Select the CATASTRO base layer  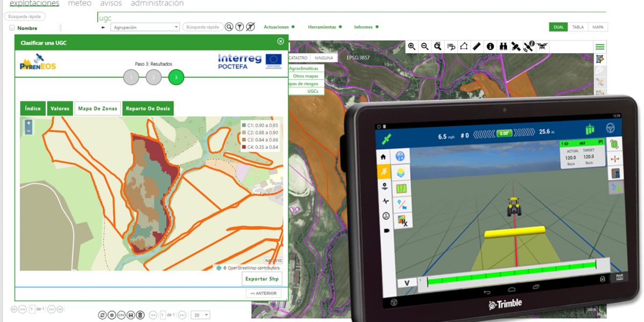(x=298, y=58)
